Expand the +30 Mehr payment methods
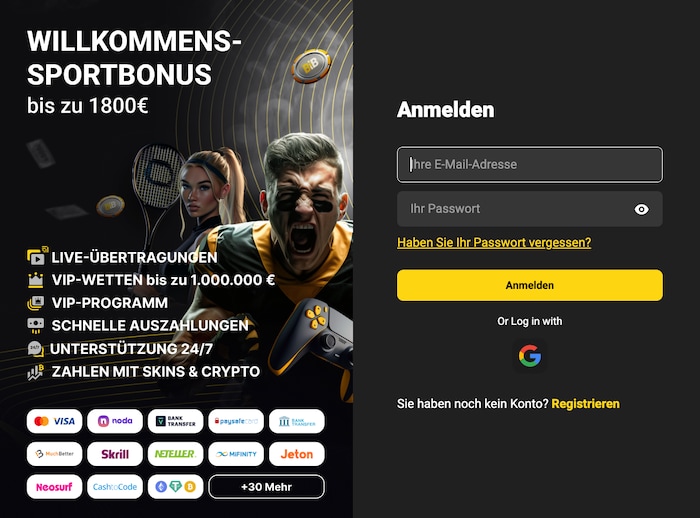 [x=267, y=486]
